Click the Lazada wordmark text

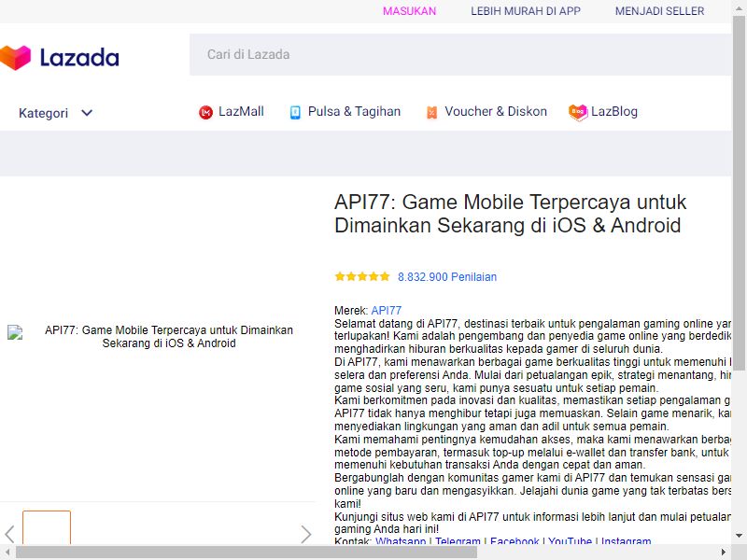(79, 58)
